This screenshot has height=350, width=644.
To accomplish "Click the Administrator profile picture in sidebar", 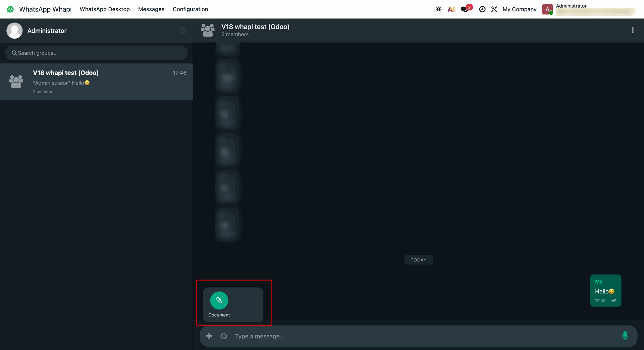I will pos(14,31).
